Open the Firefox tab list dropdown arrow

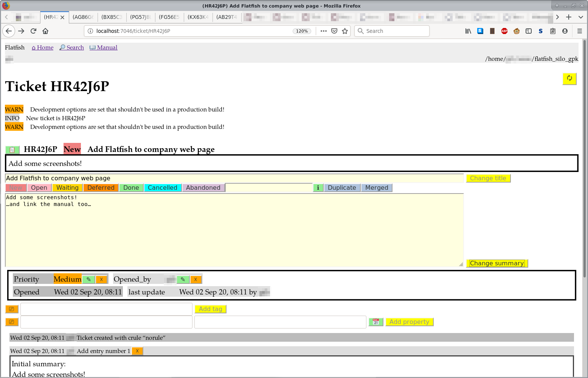[x=580, y=17]
